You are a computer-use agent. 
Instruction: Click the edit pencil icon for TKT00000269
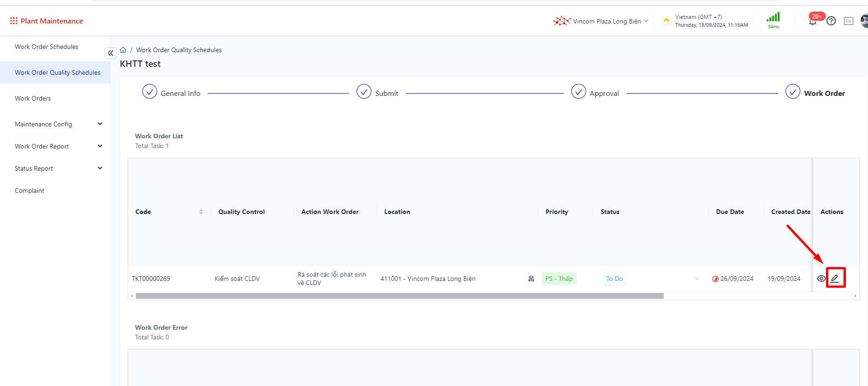coord(835,278)
